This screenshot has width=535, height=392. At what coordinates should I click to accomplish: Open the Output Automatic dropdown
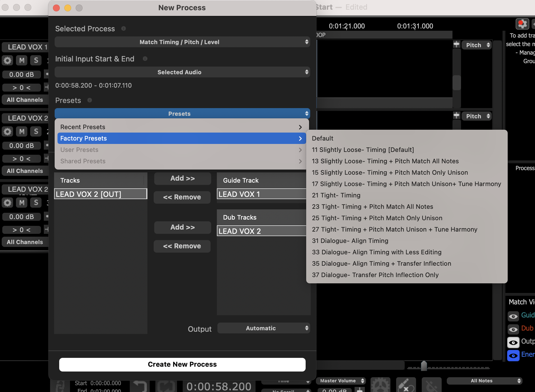(x=264, y=328)
